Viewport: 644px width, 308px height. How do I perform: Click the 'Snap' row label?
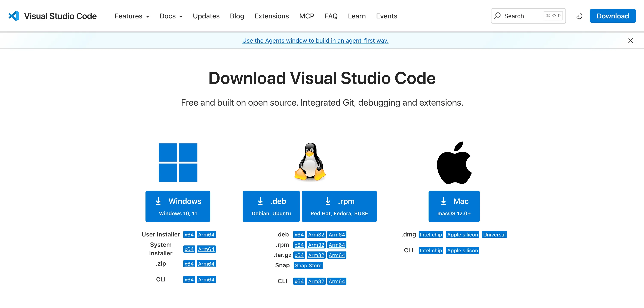click(282, 265)
